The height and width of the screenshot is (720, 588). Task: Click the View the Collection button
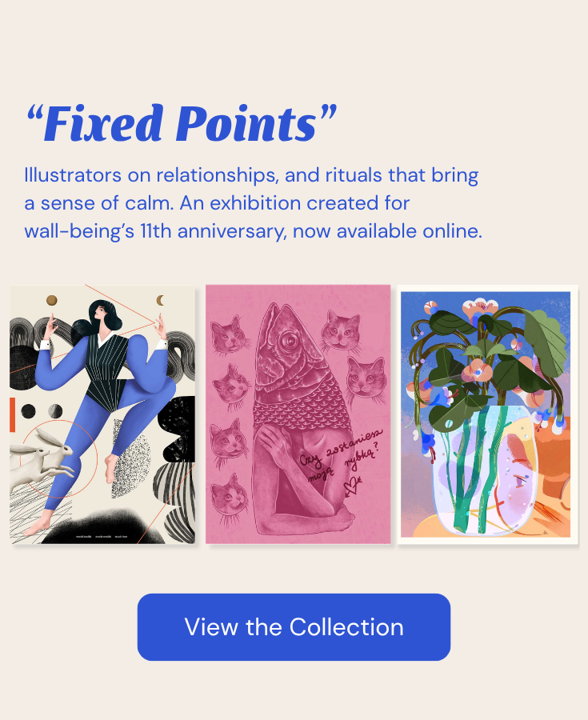click(294, 627)
